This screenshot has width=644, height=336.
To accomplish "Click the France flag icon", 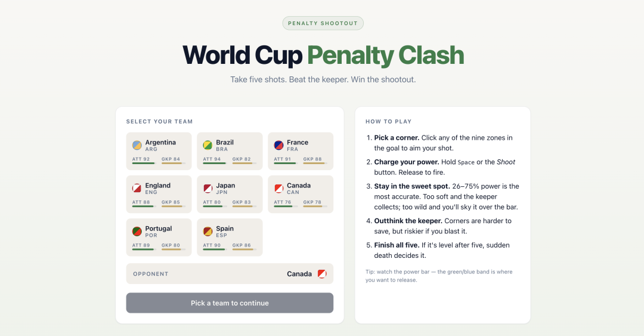I will (x=278, y=145).
